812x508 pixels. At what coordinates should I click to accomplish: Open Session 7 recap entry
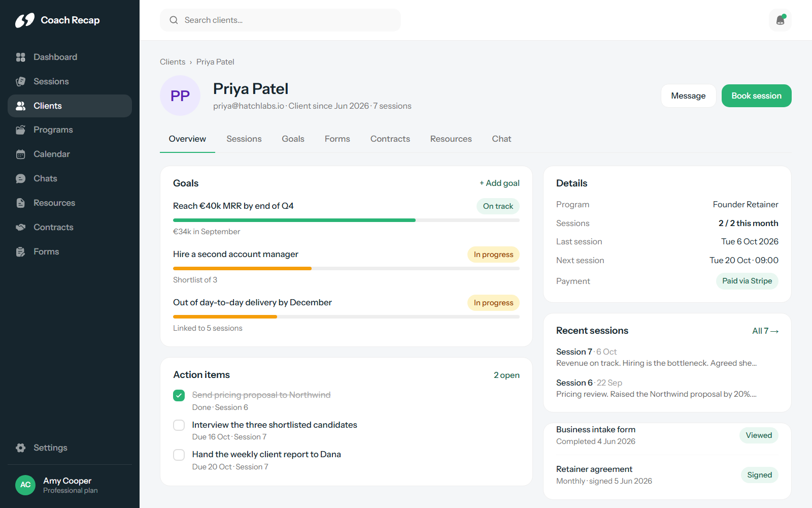tap(667, 358)
